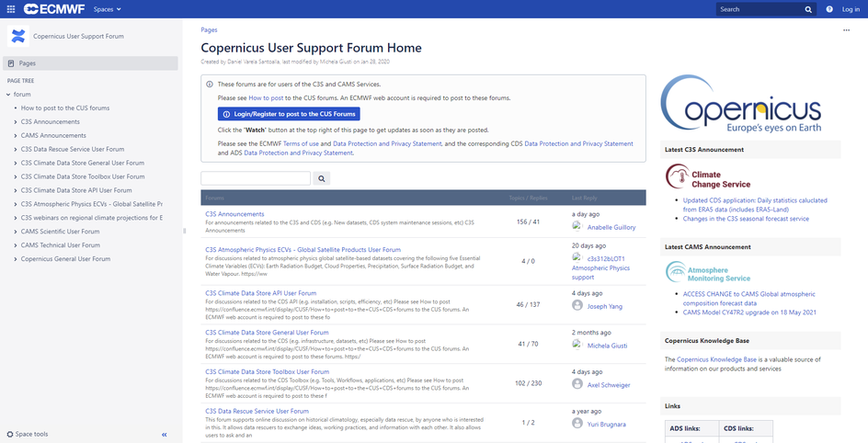Click the Atmosphere Monitoring Service logo
Viewport: 868px width, 443px height.
[x=708, y=271]
